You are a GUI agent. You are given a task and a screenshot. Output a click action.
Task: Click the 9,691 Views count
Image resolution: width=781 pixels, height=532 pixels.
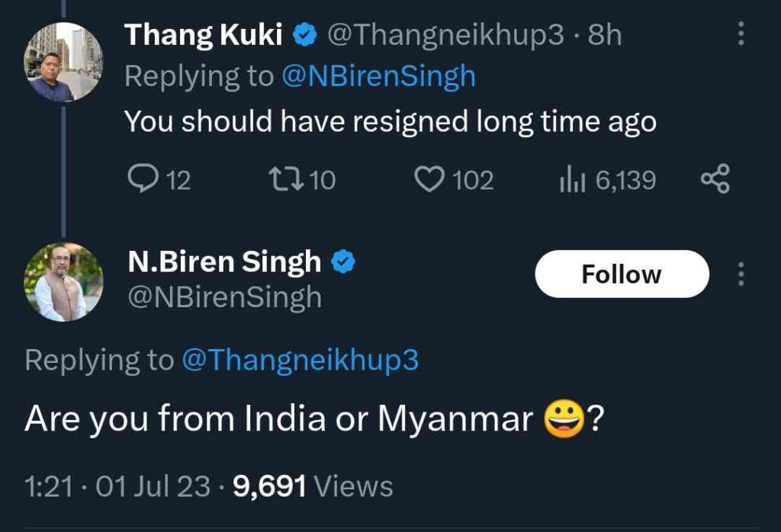tap(313, 486)
